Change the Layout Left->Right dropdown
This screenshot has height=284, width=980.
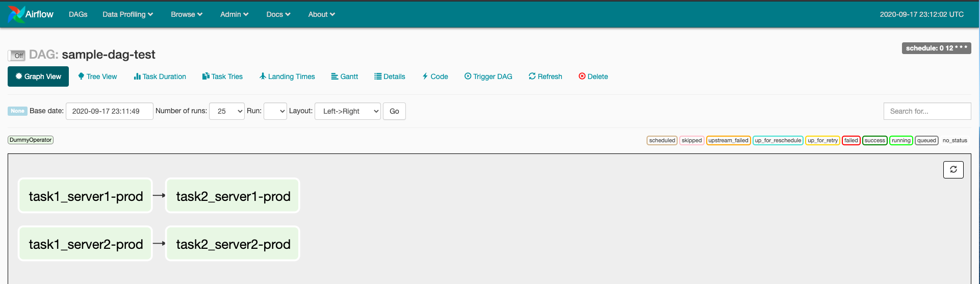(348, 111)
